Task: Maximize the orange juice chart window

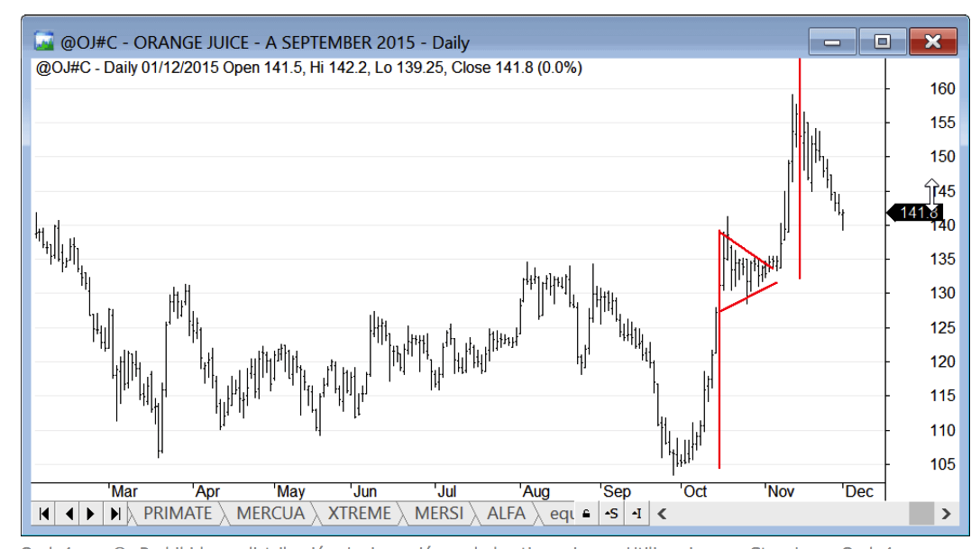Action: tap(882, 41)
